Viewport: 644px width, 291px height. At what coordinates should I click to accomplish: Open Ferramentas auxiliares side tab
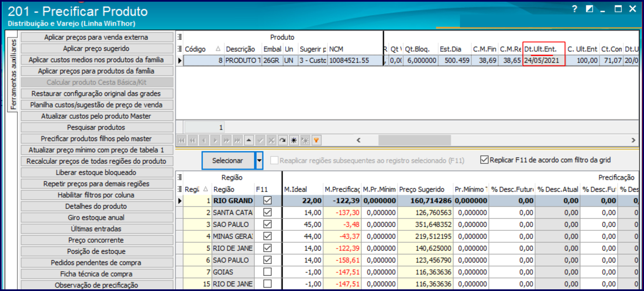tap(13, 74)
